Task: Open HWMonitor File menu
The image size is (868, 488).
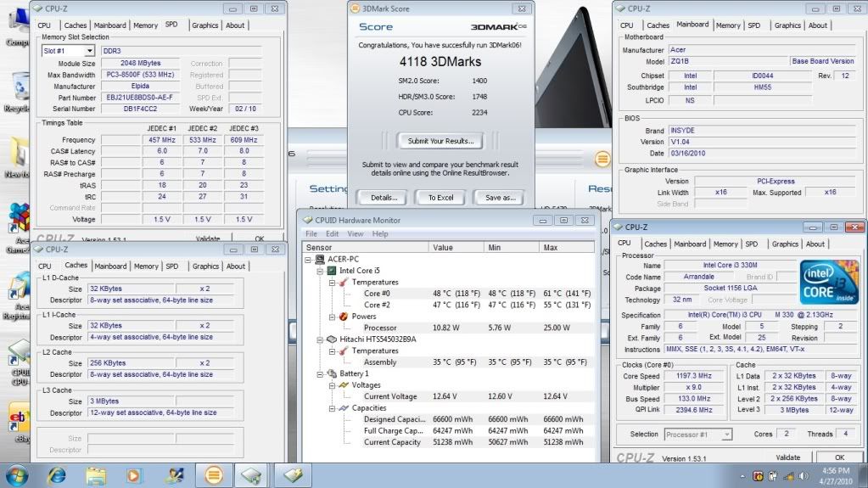Action: pos(311,233)
